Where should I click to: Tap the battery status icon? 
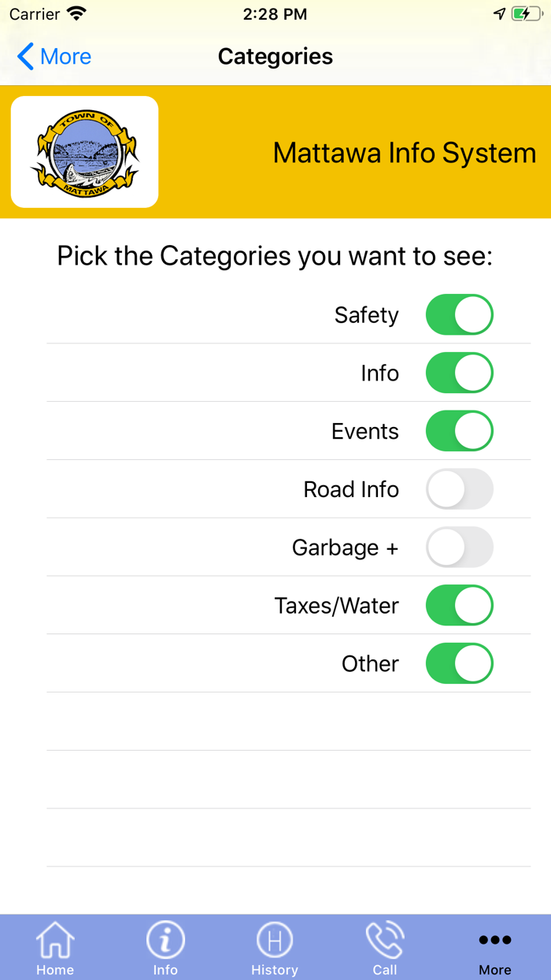click(x=527, y=14)
